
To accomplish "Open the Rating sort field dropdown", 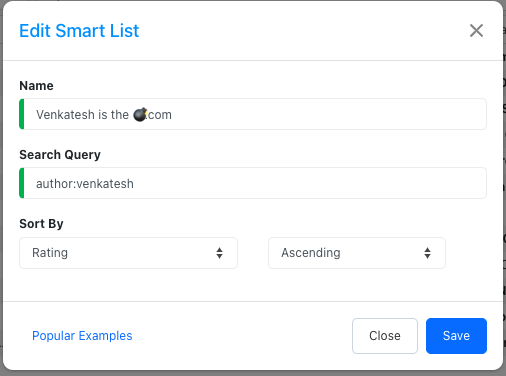I will (x=128, y=253).
